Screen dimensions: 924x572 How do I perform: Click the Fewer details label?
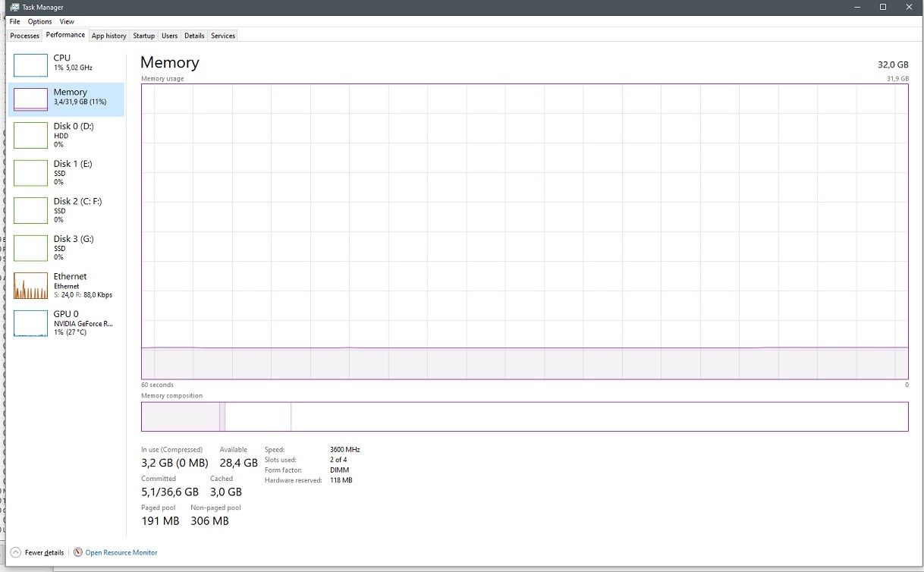(x=44, y=552)
